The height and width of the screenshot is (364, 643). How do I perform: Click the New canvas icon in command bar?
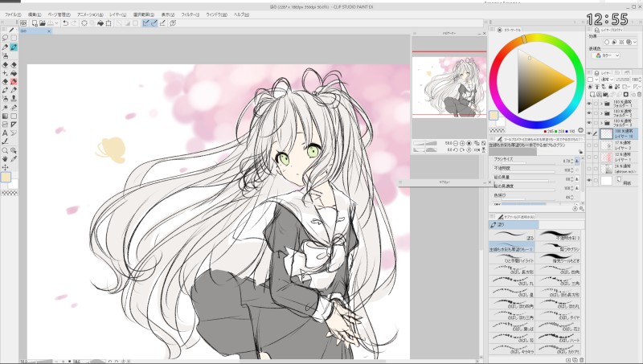coord(35,23)
